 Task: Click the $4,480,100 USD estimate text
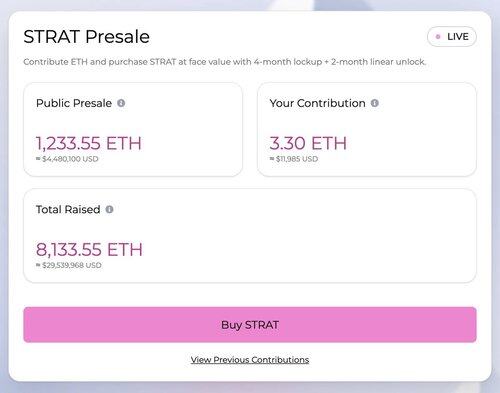67,159
